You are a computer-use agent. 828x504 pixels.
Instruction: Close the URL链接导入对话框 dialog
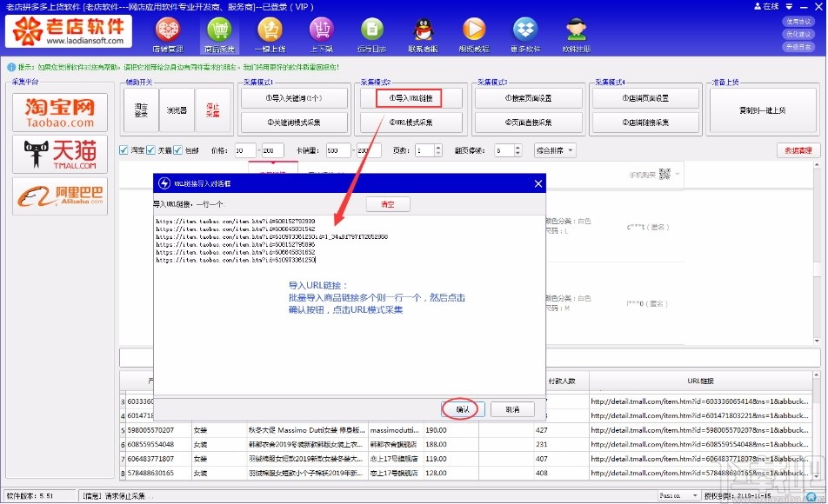tap(538, 183)
